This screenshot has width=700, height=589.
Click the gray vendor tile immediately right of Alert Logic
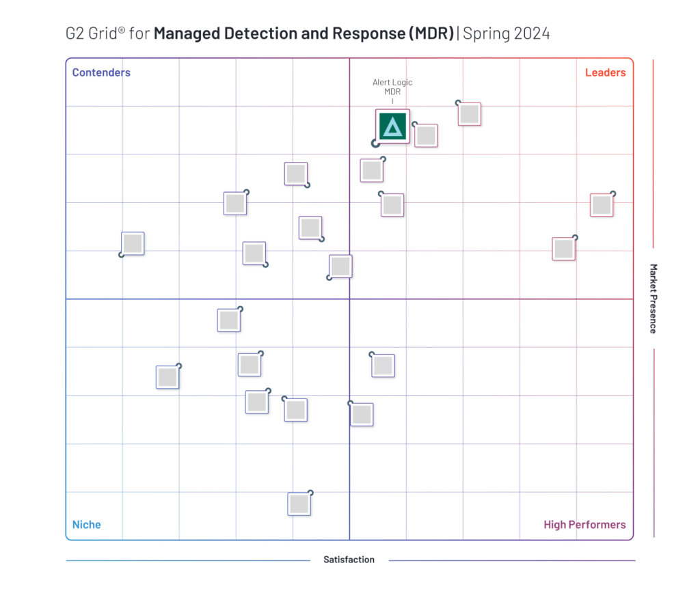click(426, 136)
